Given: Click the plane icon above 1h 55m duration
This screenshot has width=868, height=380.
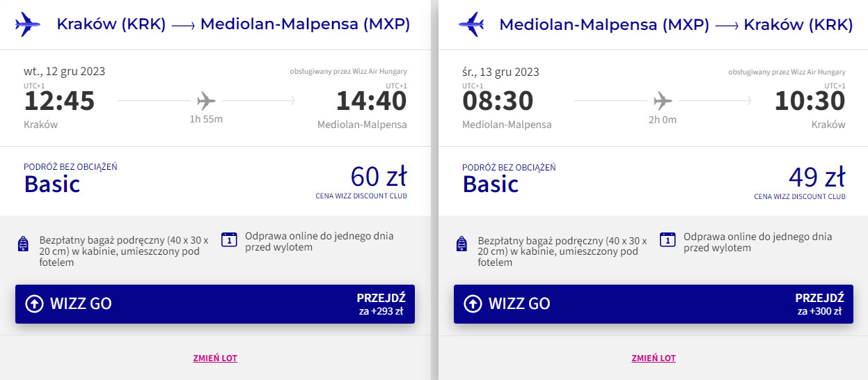Looking at the screenshot, I should click(x=206, y=101).
